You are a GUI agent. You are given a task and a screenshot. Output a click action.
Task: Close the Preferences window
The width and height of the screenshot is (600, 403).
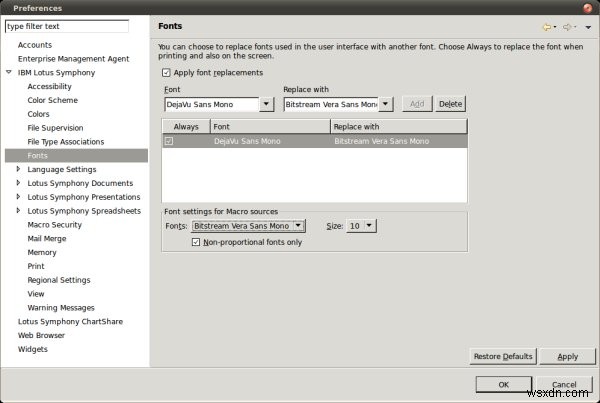(588, 8)
